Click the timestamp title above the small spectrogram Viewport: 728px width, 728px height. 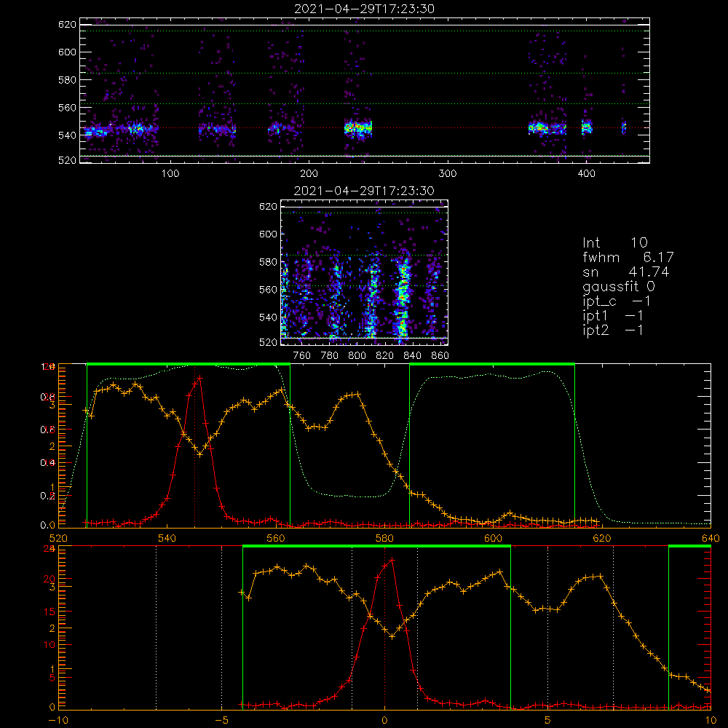[x=364, y=191]
